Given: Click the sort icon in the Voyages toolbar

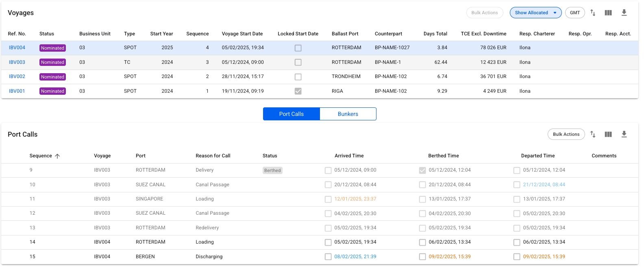Looking at the screenshot, I should [x=593, y=13].
